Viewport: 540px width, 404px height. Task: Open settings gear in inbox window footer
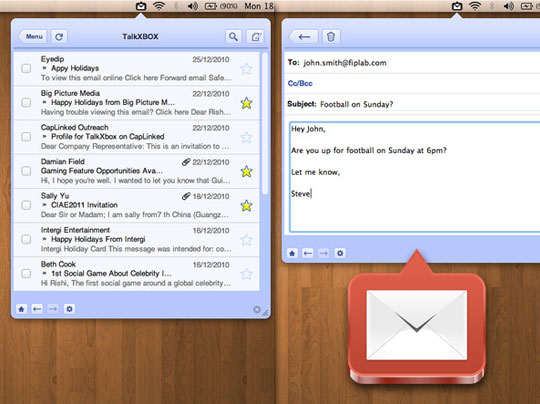[69, 309]
